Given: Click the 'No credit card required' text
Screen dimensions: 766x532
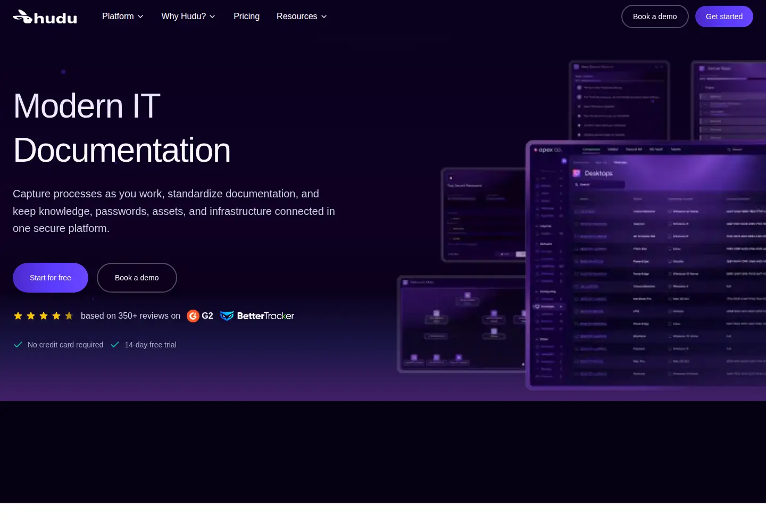Looking at the screenshot, I should pos(65,345).
